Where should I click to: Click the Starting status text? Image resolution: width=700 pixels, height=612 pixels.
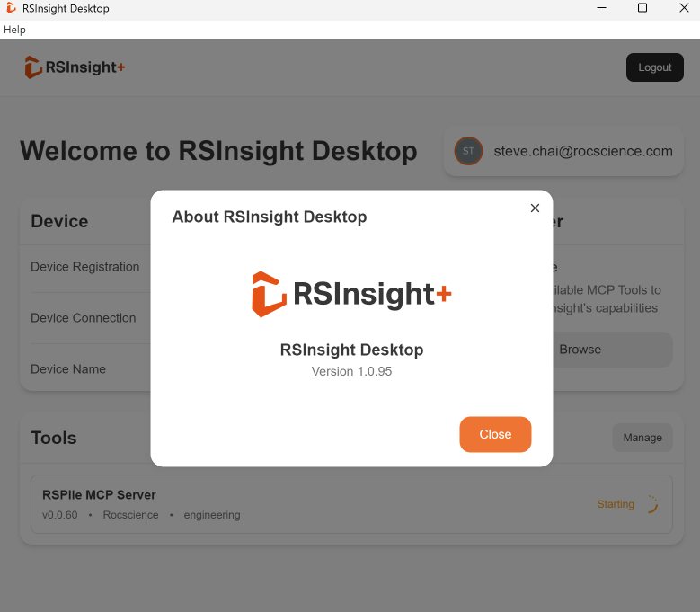616,504
